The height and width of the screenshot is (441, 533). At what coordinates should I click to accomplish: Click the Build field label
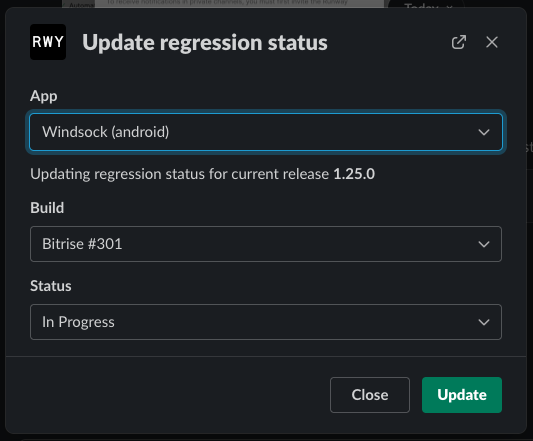pos(47,208)
